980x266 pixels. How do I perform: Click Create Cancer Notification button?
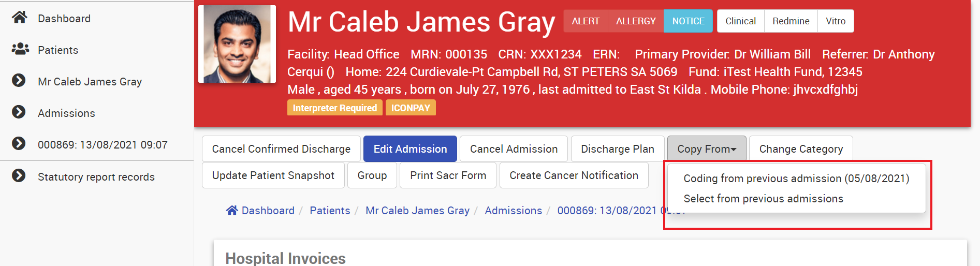point(574,175)
